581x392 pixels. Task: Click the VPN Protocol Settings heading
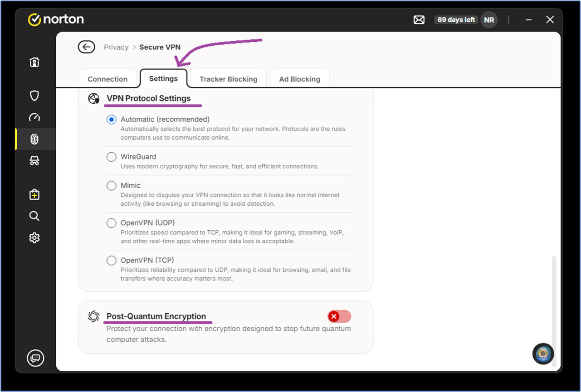(149, 98)
